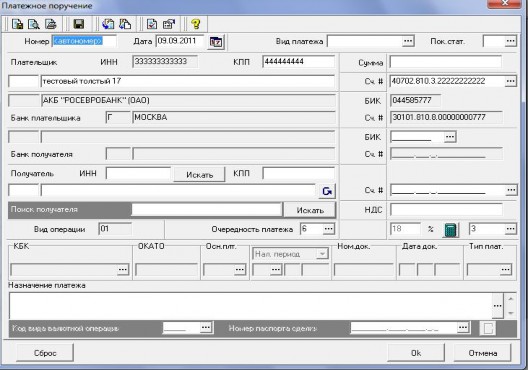Open Код вида валютной операции ellipsis

coord(205,328)
